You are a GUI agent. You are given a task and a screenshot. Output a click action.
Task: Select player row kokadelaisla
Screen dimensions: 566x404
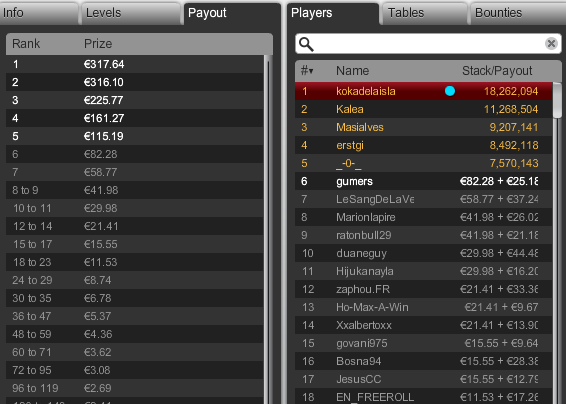pyautogui.click(x=423, y=91)
